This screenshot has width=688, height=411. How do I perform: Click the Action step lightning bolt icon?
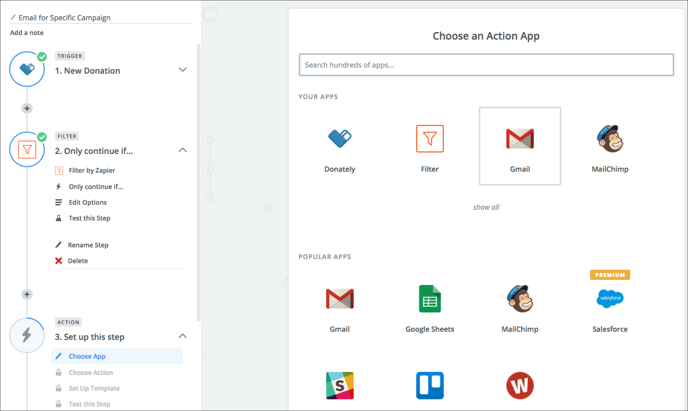coord(27,335)
